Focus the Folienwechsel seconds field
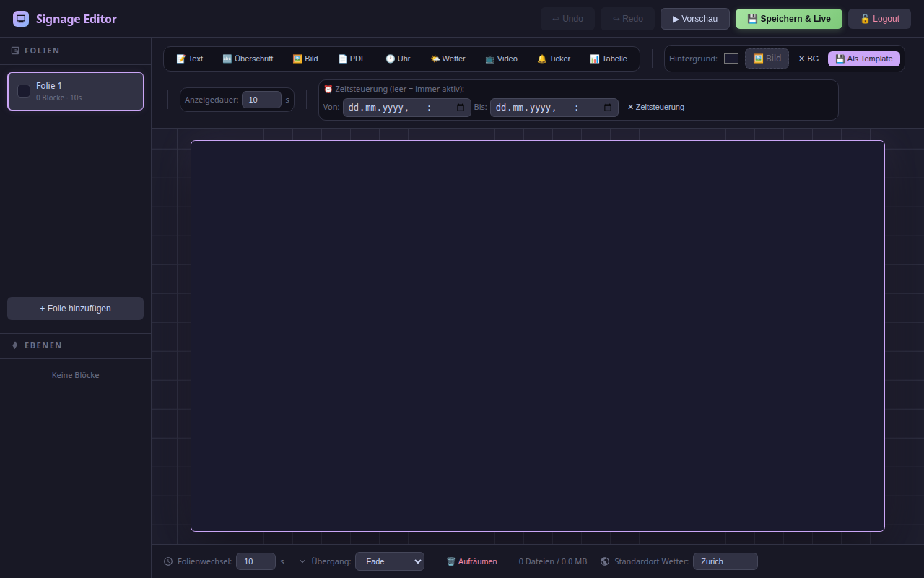The width and height of the screenshot is (924, 578). click(x=256, y=561)
